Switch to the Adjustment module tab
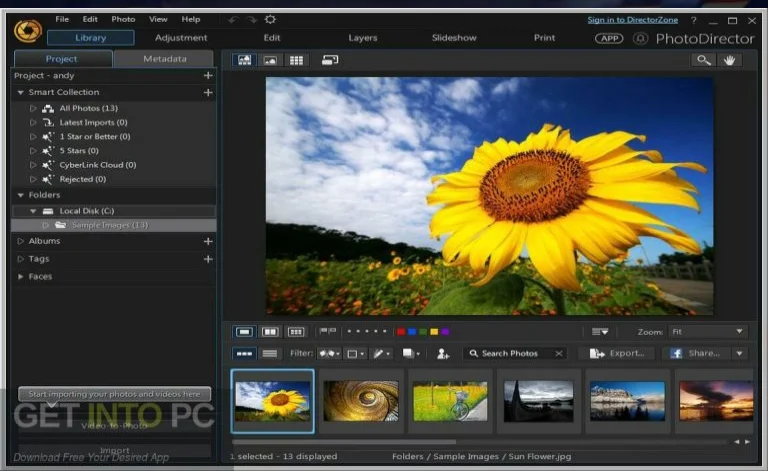 coord(181,38)
